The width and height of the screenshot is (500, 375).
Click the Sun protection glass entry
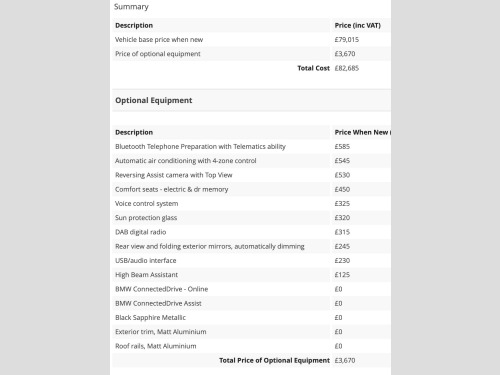pyautogui.click(x=146, y=218)
